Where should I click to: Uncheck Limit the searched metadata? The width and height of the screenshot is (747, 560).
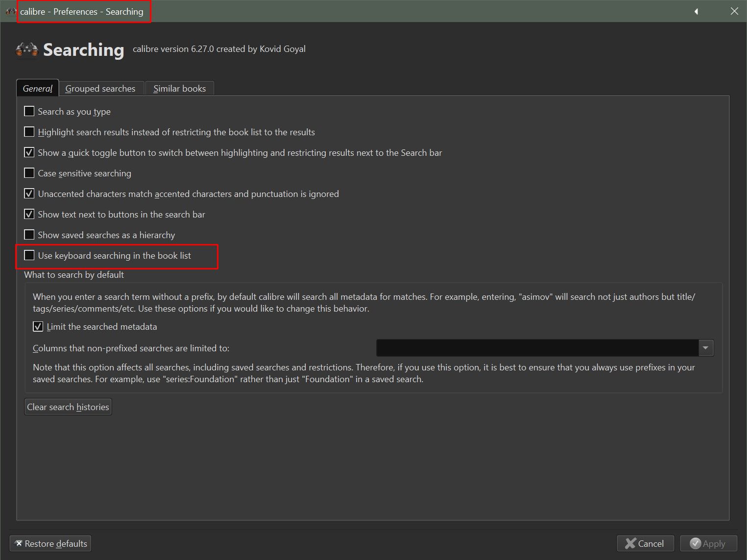point(38,327)
